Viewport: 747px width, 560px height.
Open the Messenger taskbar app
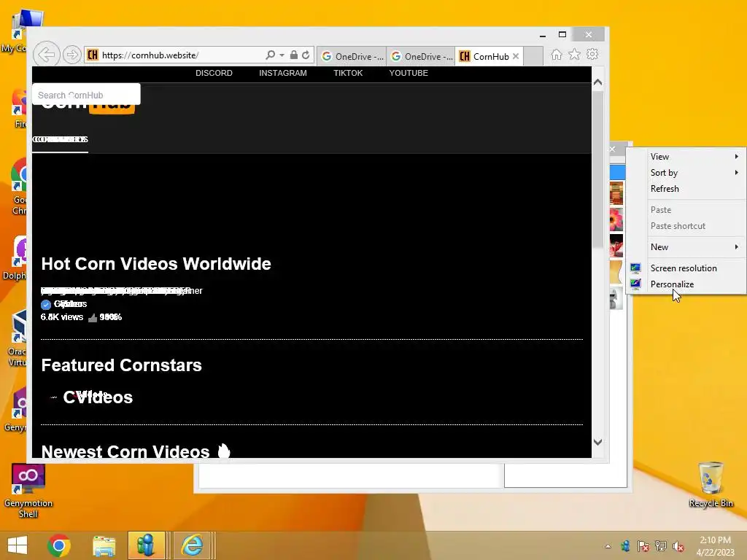click(146, 545)
